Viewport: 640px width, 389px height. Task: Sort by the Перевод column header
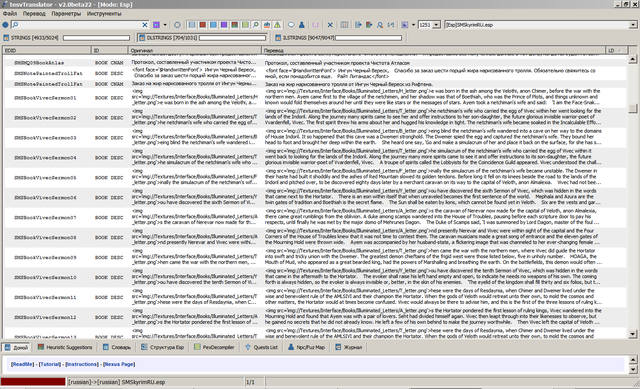433,50
